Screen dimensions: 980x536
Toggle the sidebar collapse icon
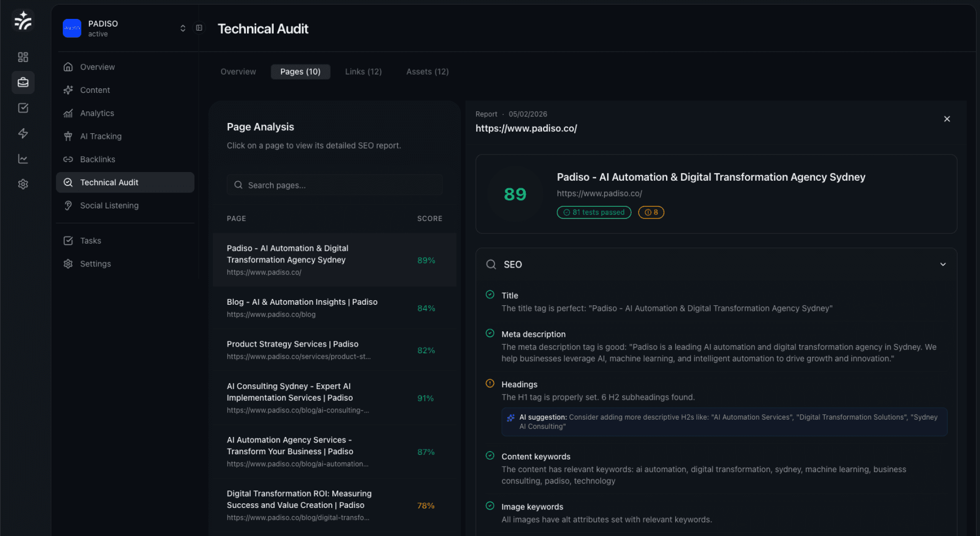pos(199,28)
